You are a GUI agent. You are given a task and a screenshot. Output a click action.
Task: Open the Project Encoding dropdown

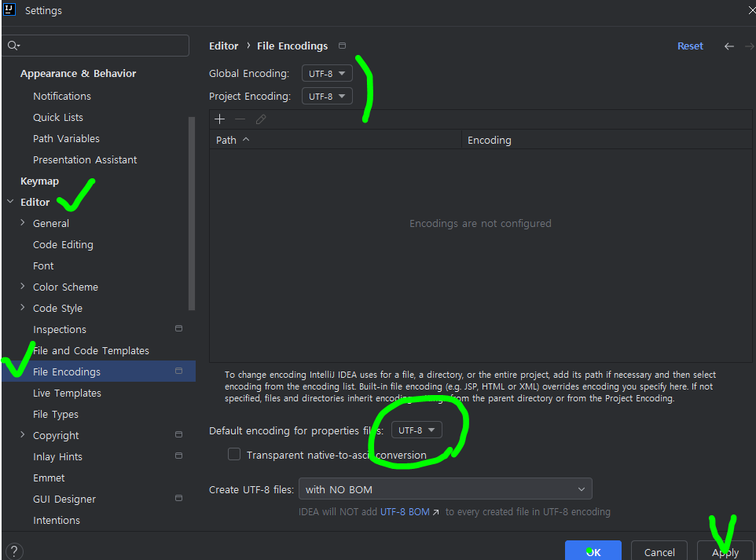(x=327, y=96)
